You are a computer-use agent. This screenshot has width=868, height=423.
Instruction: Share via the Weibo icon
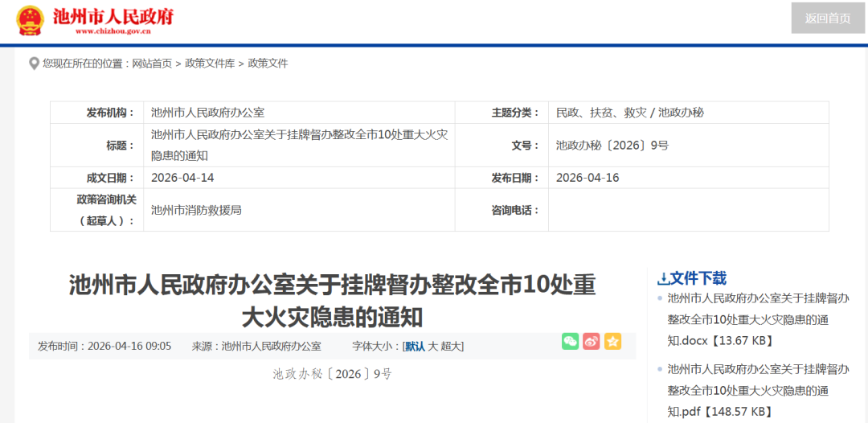(x=592, y=341)
